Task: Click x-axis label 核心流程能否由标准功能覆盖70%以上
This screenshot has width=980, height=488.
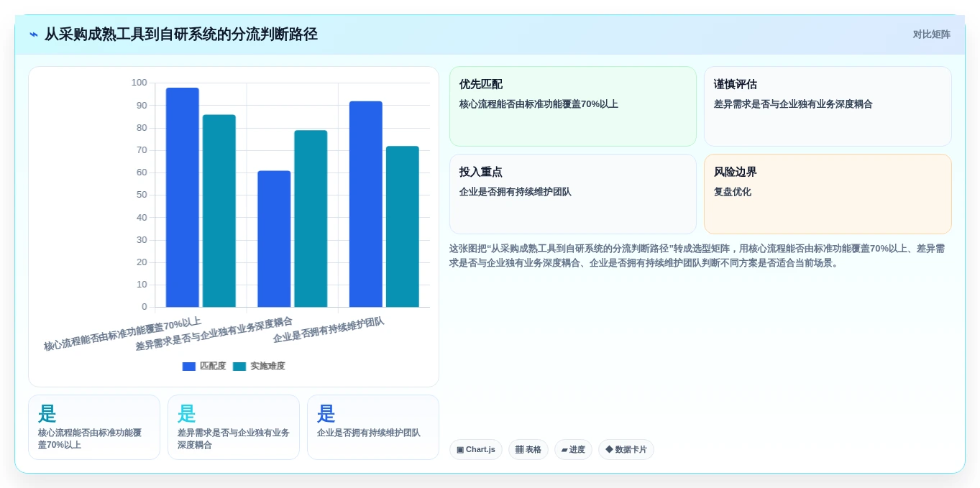Action: 122,334
